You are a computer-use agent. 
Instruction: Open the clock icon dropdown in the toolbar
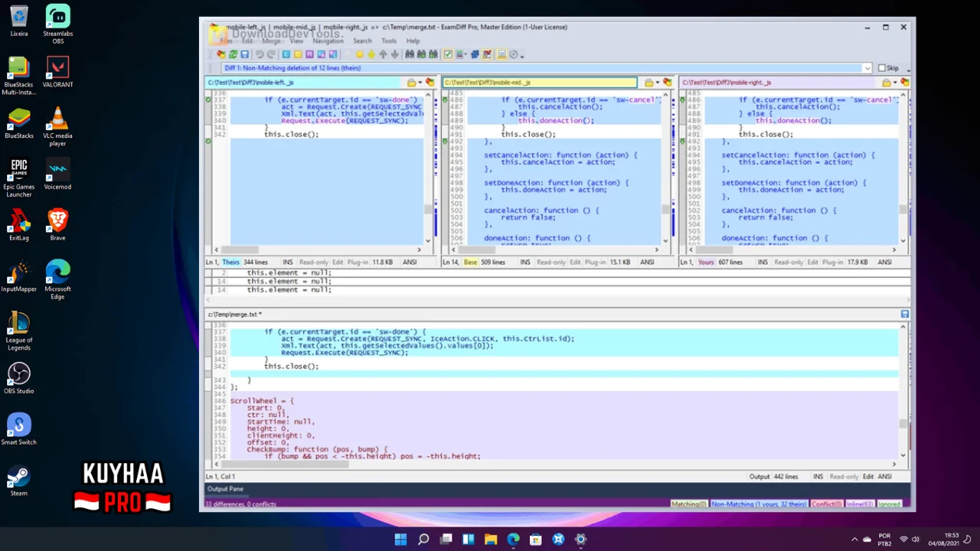click(517, 54)
